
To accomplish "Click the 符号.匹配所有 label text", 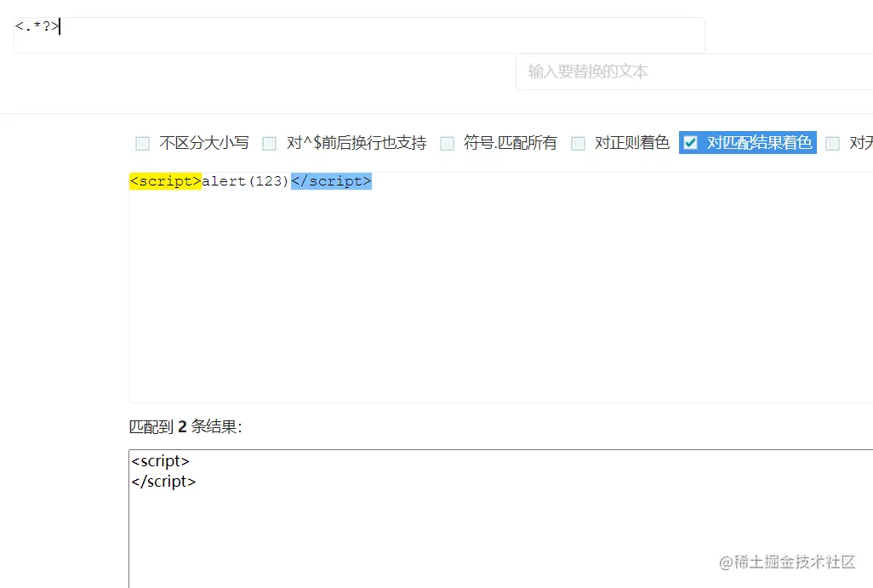I will pyautogui.click(x=511, y=143).
